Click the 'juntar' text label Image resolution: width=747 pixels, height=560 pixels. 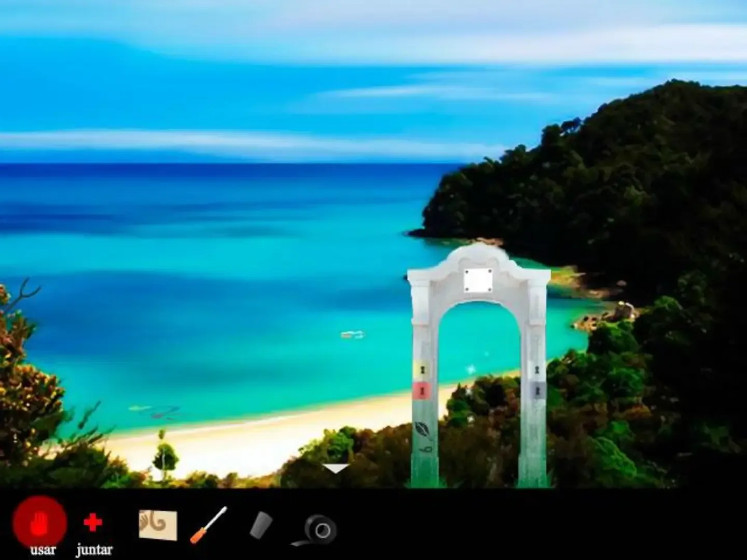94,550
